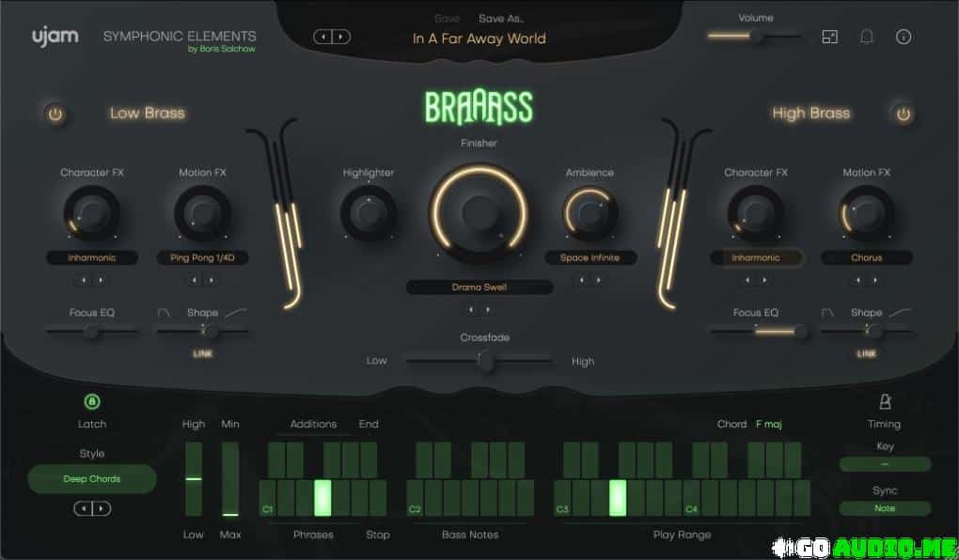This screenshot has height=560, width=959.
Task: Open the Space Infinite ambience dropdown
Action: [x=590, y=257]
